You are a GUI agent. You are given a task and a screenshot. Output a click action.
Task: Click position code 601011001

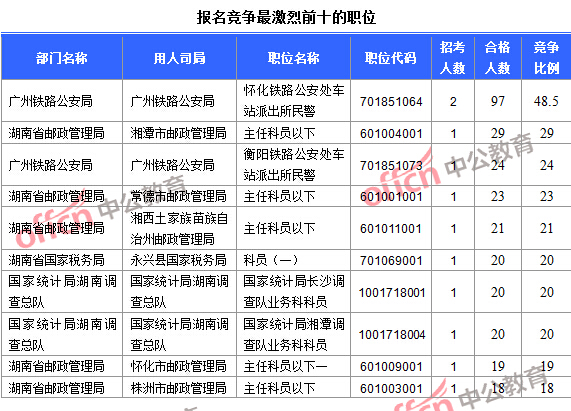[x=391, y=229]
